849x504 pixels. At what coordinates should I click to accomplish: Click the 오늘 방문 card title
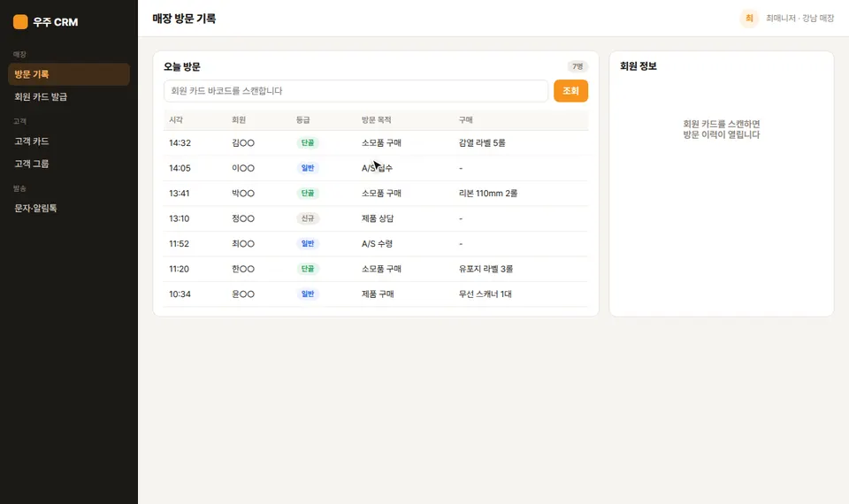click(x=182, y=66)
